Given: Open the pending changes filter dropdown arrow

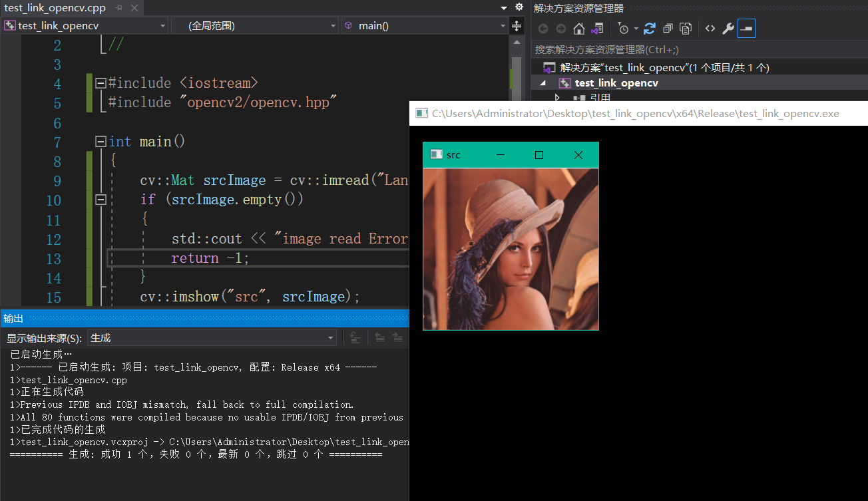Looking at the screenshot, I should coord(636,29).
